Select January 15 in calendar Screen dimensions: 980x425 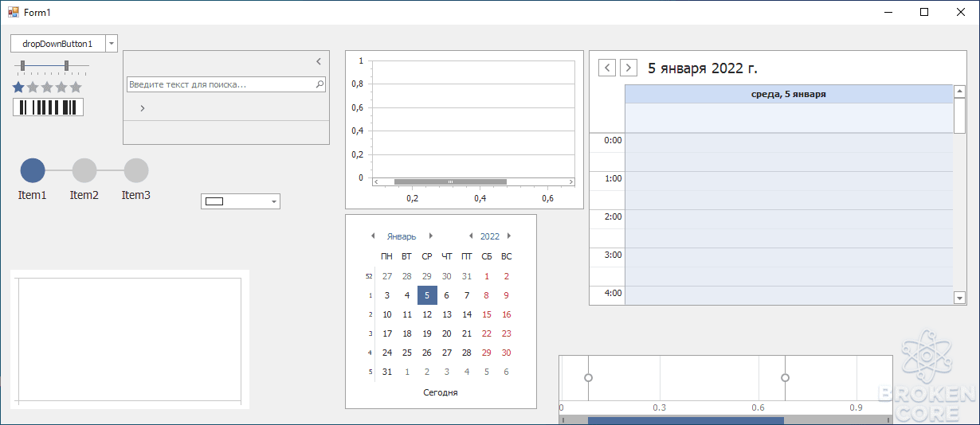coord(487,314)
